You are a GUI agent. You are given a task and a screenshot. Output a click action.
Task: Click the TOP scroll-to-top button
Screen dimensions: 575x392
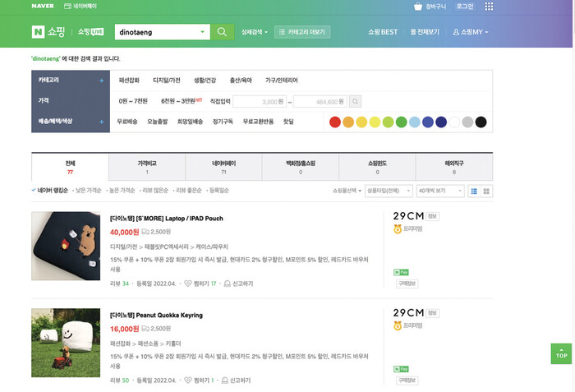point(561,354)
